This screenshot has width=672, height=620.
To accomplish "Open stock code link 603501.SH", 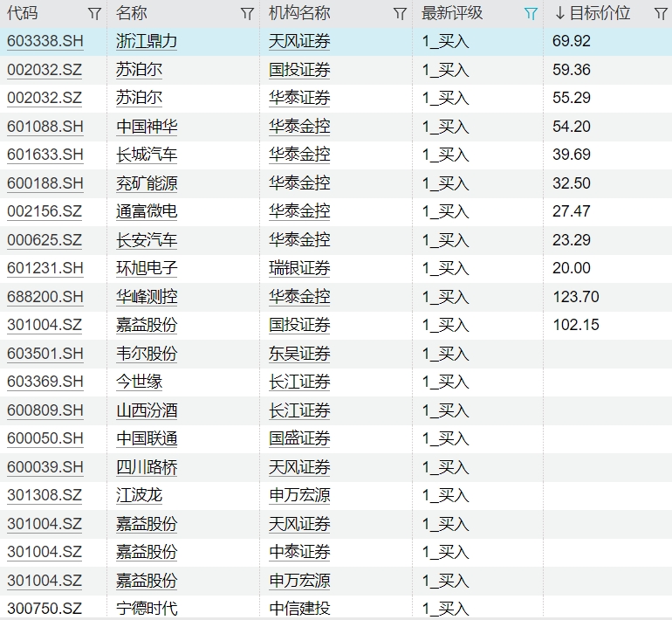I will pyautogui.click(x=45, y=354).
